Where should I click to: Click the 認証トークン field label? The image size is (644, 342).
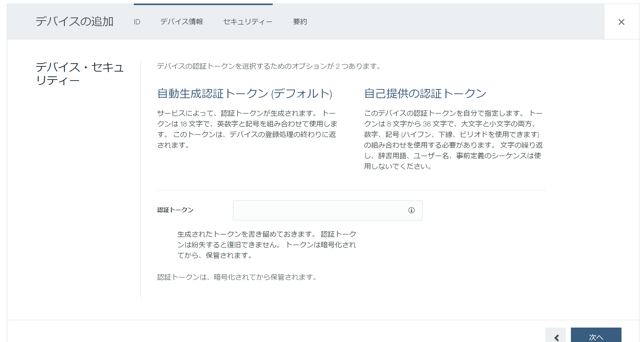[x=175, y=210]
